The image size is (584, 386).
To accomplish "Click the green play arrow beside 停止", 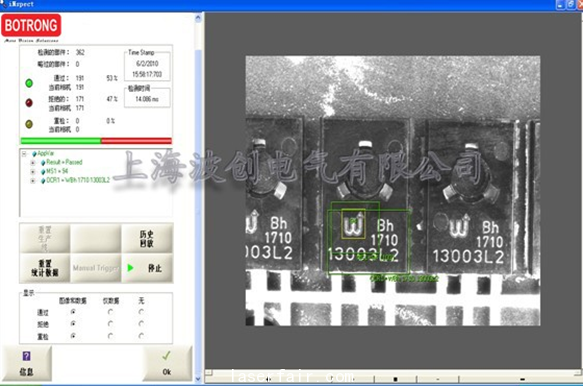I will [x=131, y=268].
